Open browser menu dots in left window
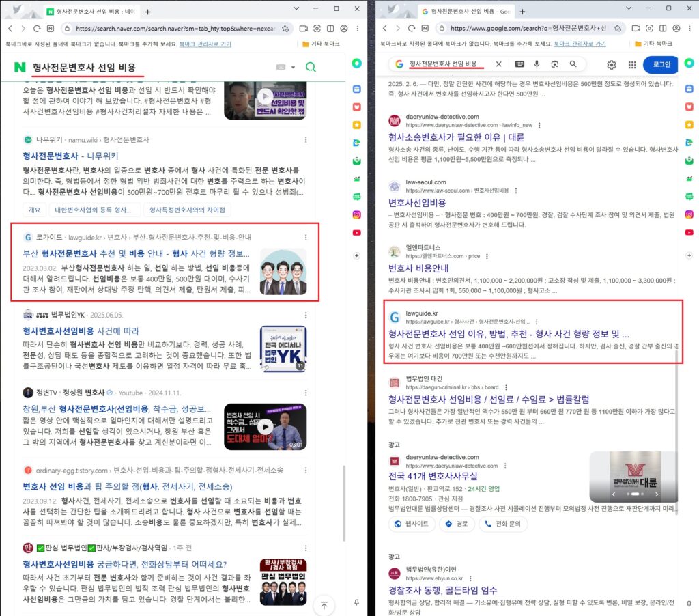This screenshot has width=699, height=616. tap(357, 29)
